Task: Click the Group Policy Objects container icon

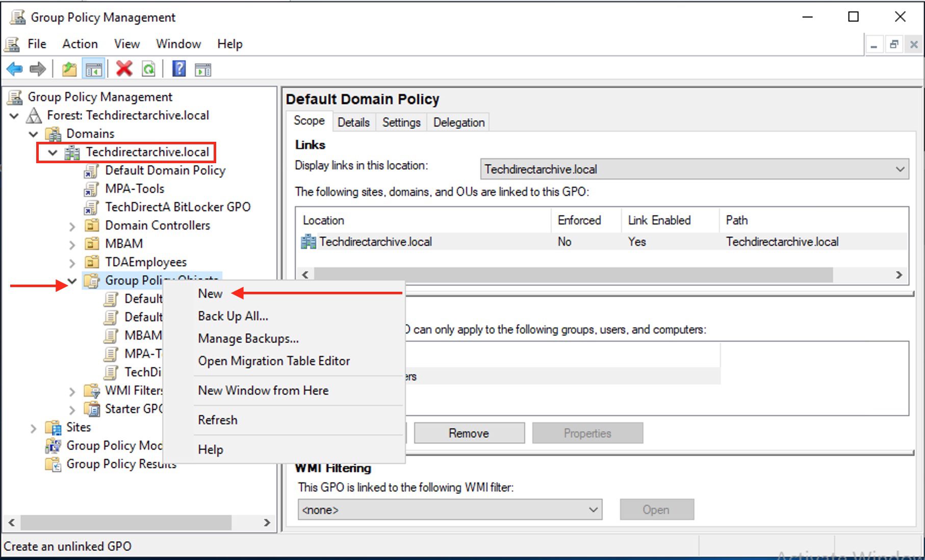Action: tap(92, 281)
